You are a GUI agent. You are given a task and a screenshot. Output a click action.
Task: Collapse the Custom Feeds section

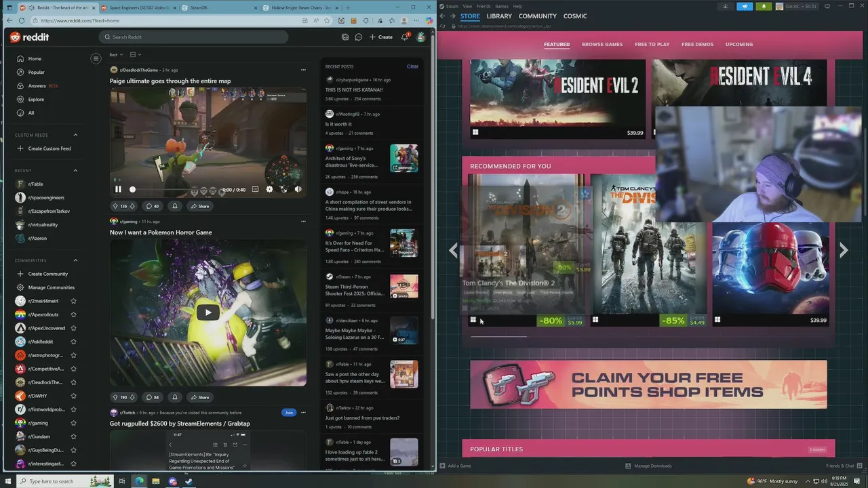75,135
